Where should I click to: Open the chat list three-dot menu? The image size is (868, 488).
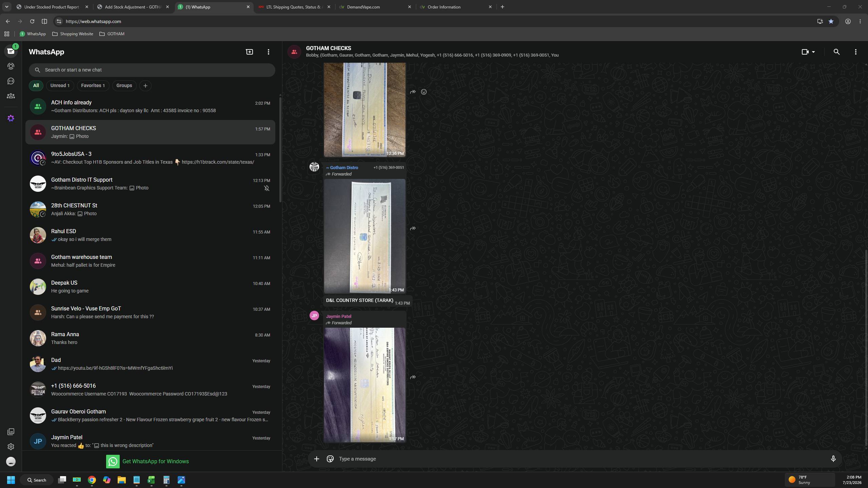(x=268, y=52)
